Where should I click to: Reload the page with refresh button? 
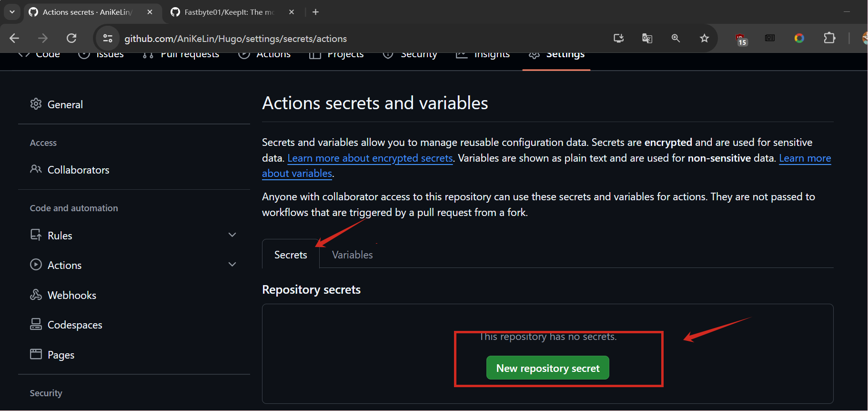pos(71,38)
